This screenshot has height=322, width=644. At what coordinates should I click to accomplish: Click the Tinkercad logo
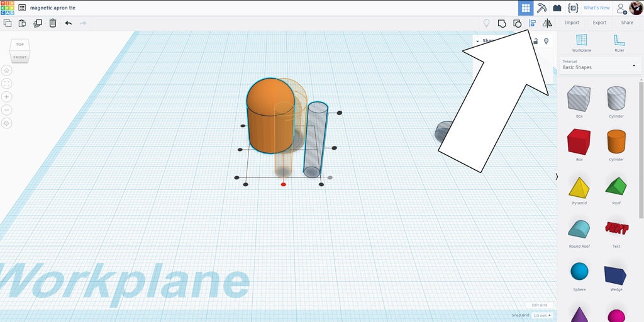point(8,8)
